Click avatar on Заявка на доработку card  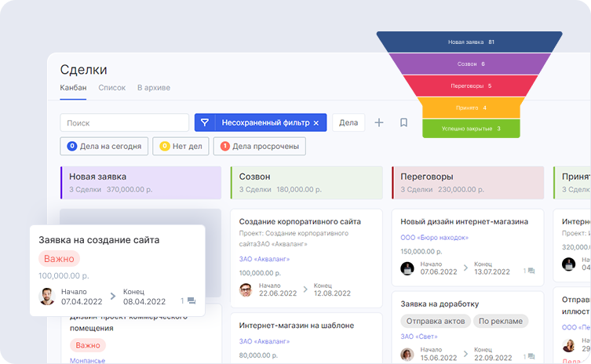point(407,353)
